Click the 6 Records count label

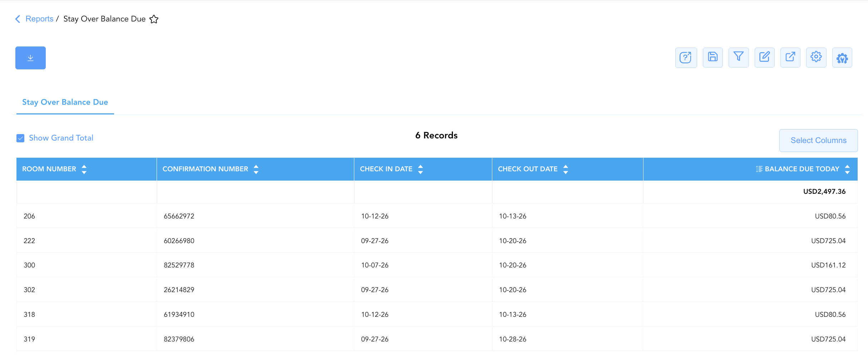click(x=436, y=136)
